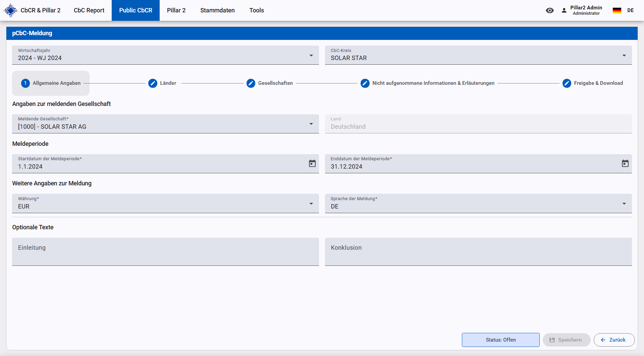Expand the CbC-Kreis dropdown
Viewport: 644px width, 356px height.
[624, 55]
